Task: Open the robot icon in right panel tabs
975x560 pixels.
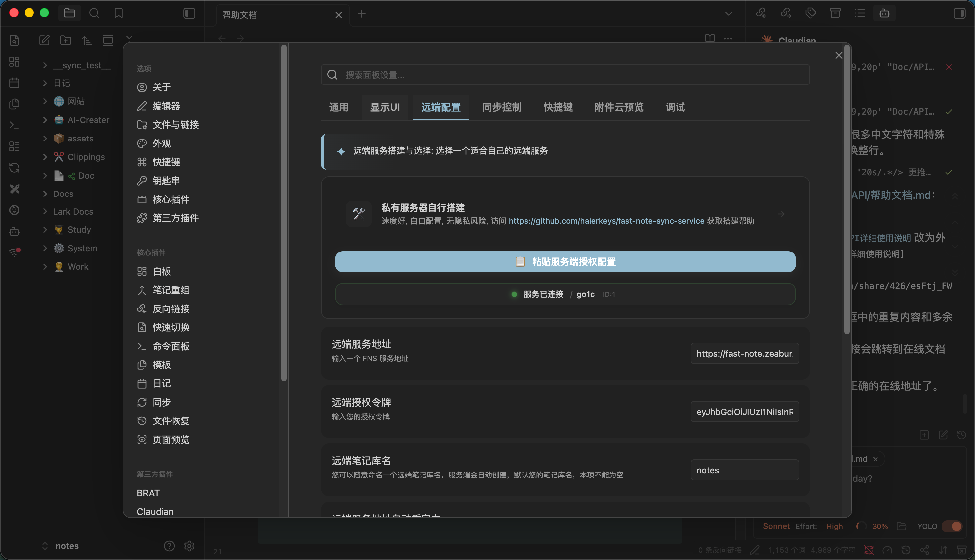Action: pos(884,13)
